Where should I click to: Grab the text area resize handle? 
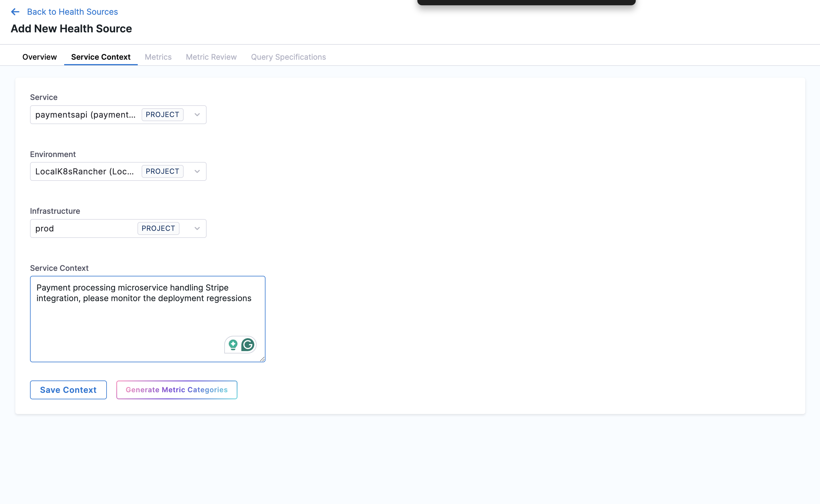coord(262,359)
